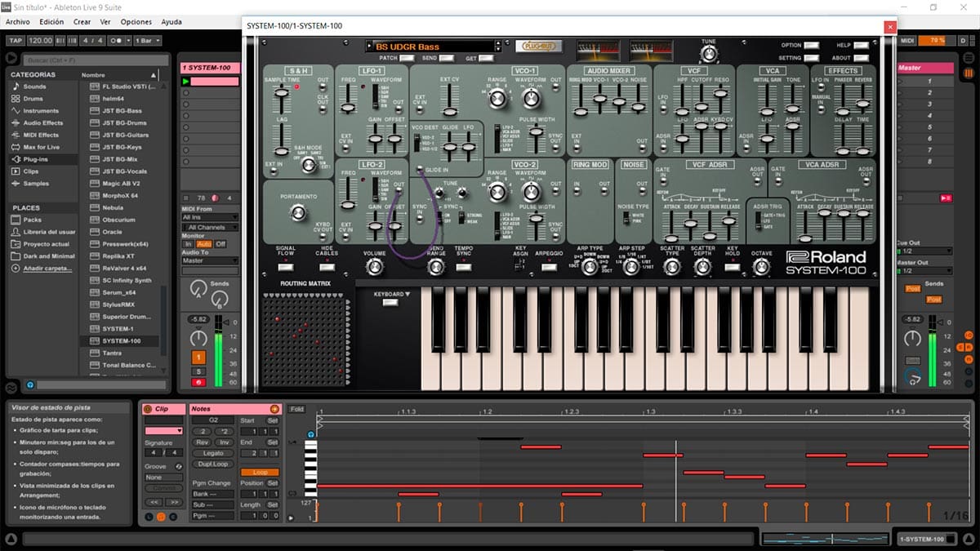Open Archivo menu

[18, 22]
